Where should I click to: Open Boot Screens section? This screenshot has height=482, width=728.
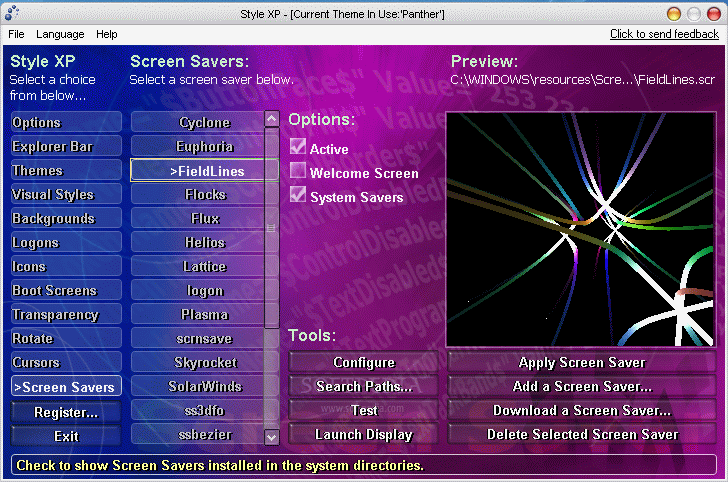click(x=66, y=290)
